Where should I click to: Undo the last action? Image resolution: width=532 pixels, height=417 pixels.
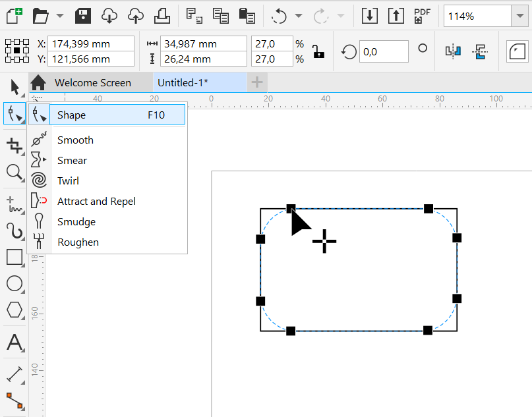280,16
